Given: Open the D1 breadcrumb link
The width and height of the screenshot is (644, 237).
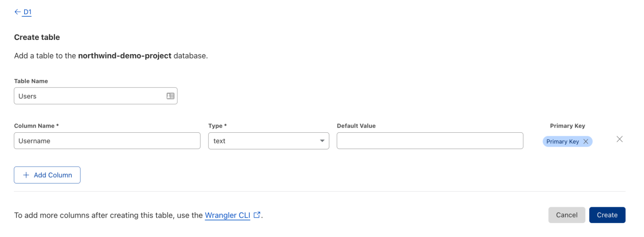Looking at the screenshot, I should click(x=28, y=12).
